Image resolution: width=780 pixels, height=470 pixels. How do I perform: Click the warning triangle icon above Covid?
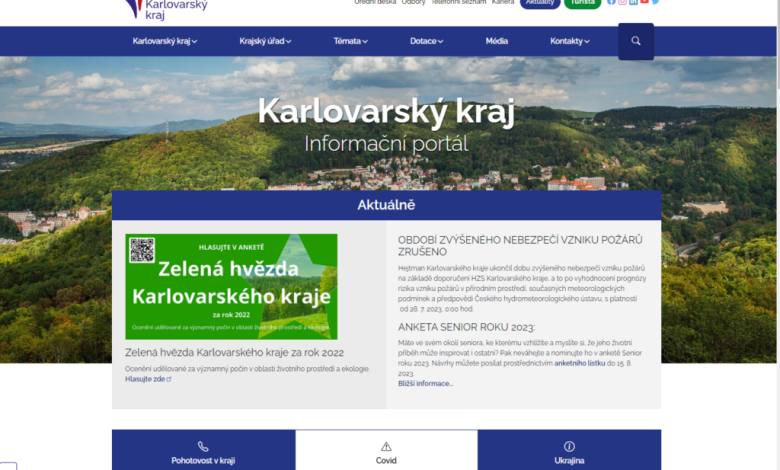click(386, 446)
